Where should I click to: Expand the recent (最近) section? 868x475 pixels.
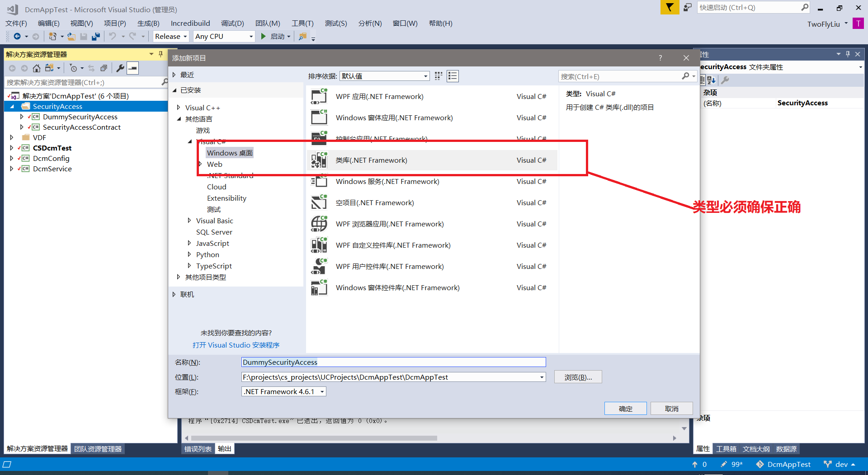(x=174, y=75)
